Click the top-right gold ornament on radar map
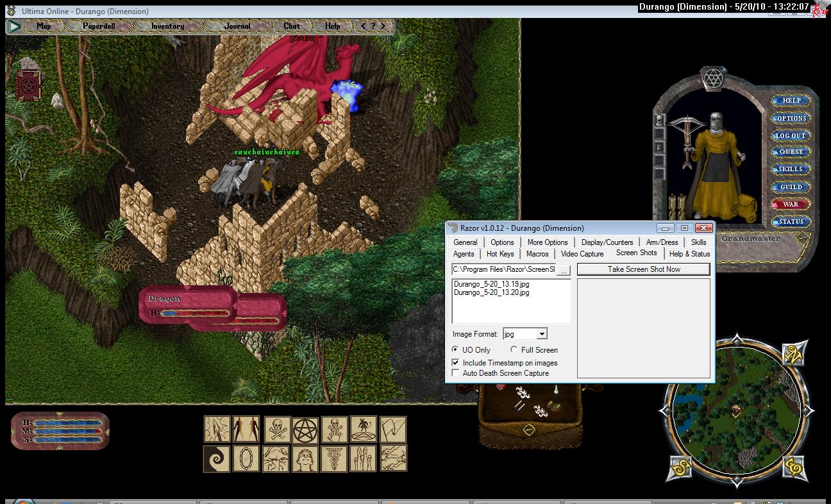 [x=793, y=353]
